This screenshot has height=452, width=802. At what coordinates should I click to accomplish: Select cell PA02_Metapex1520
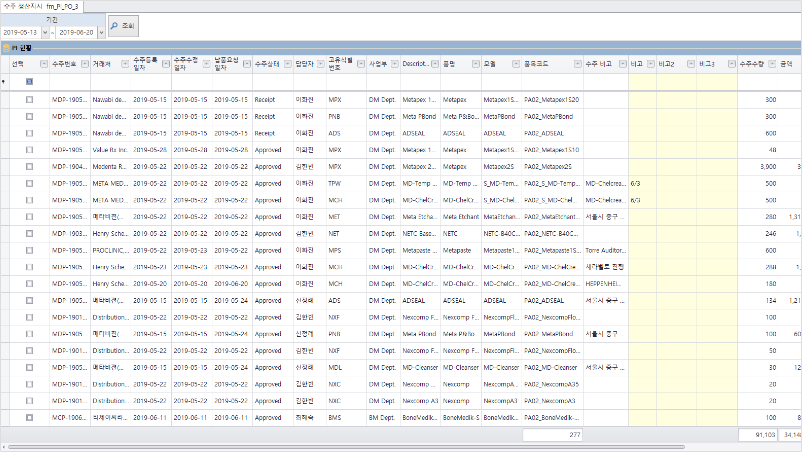click(x=551, y=100)
